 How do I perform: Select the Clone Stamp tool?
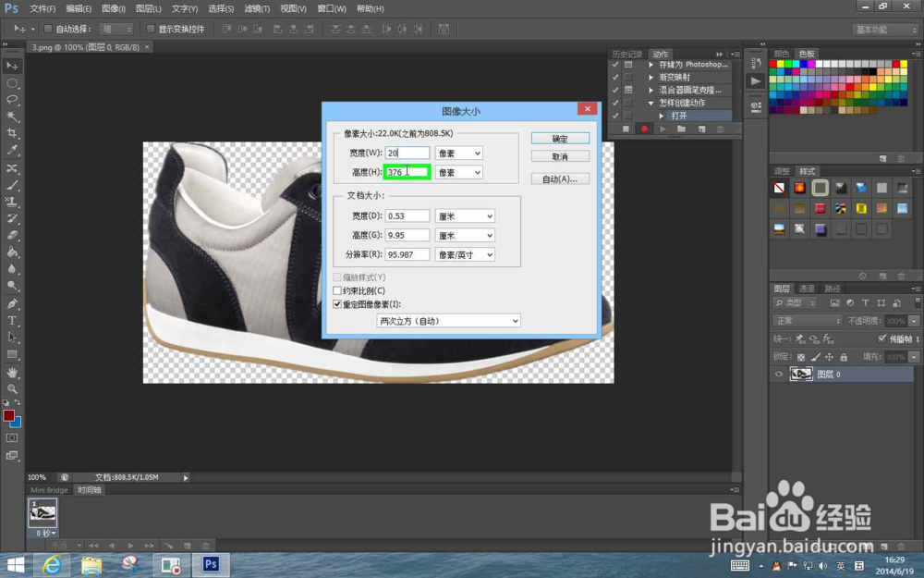(12, 202)
